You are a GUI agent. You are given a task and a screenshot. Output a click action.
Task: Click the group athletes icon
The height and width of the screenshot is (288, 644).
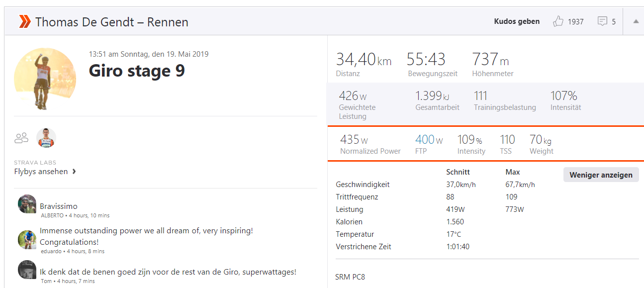pyautogui.click(x=21, y=138)
